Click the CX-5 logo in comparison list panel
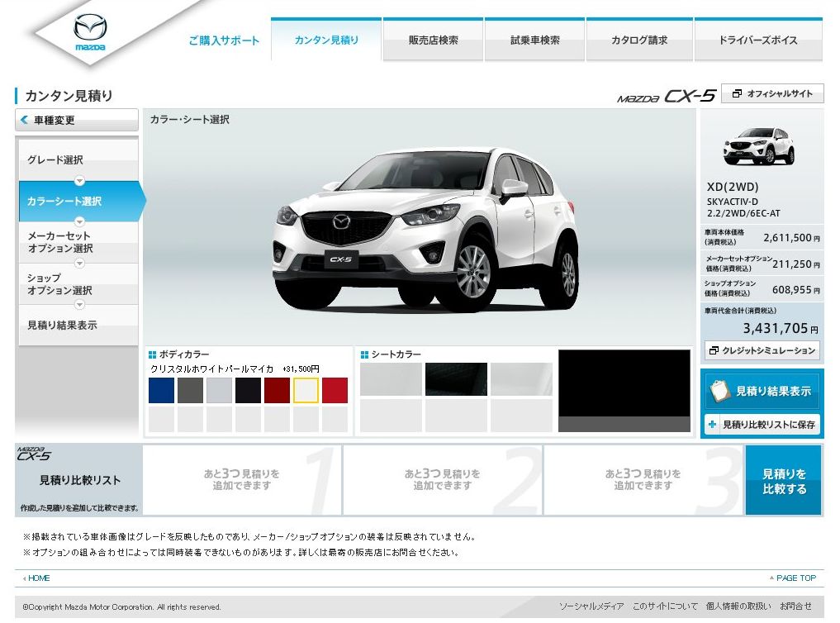840x623 pixels. [33, 454]
